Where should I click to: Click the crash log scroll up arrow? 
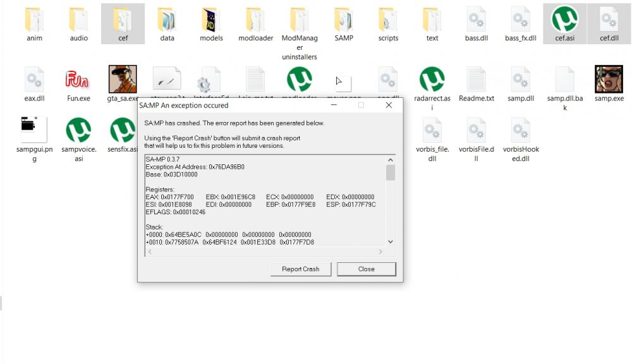click(x=390, y=160)
